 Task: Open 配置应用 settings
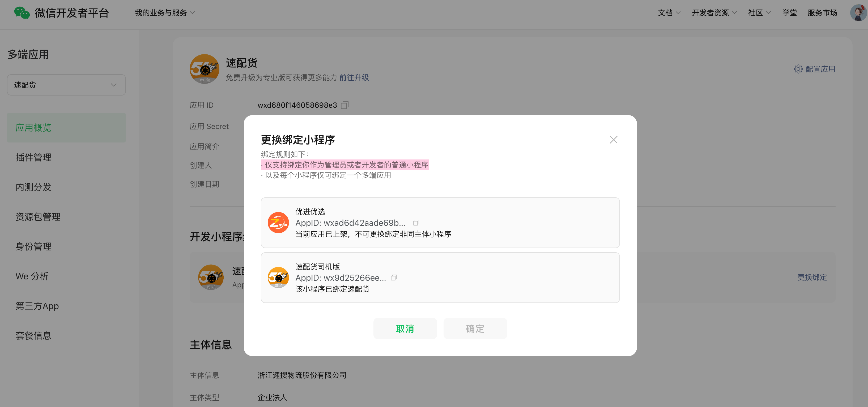[814, 69]
